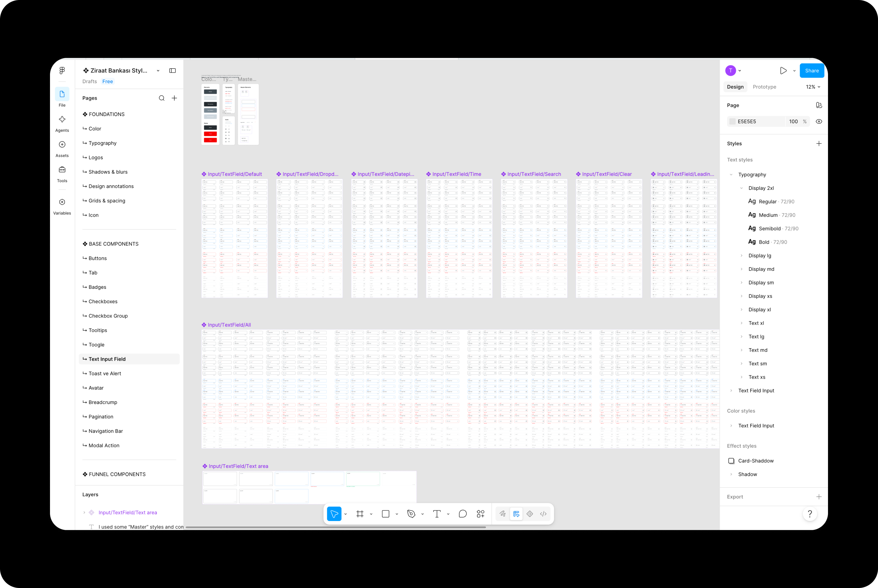Click the horizontal canvas scrollbar
The width and height of the screenshot is (878, 588).
coord(335,527)
